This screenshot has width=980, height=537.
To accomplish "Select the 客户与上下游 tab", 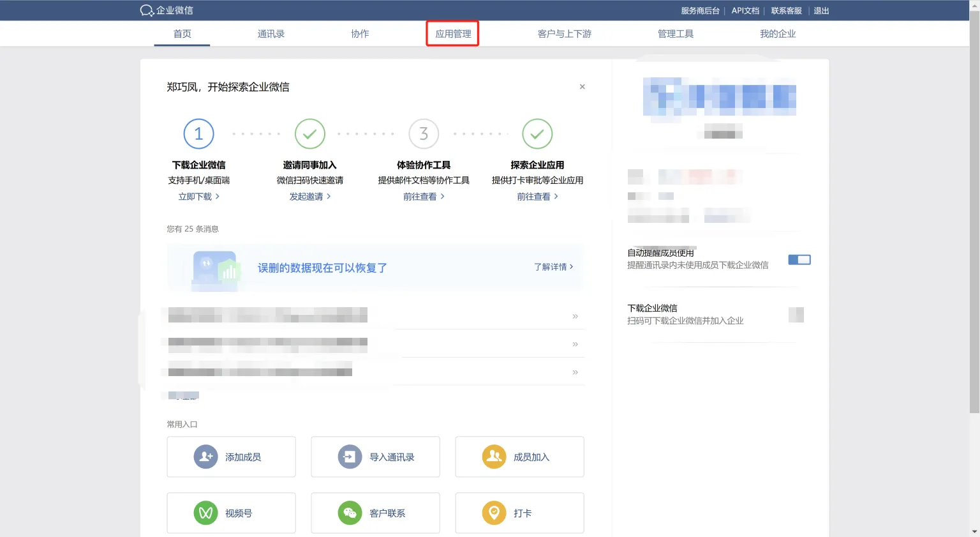I will [565, 34].
